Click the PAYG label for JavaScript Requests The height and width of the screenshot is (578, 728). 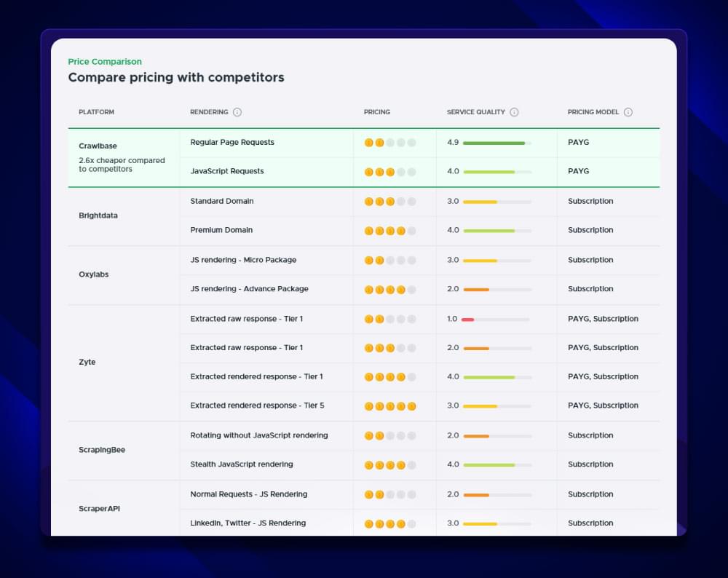(578, 172)
